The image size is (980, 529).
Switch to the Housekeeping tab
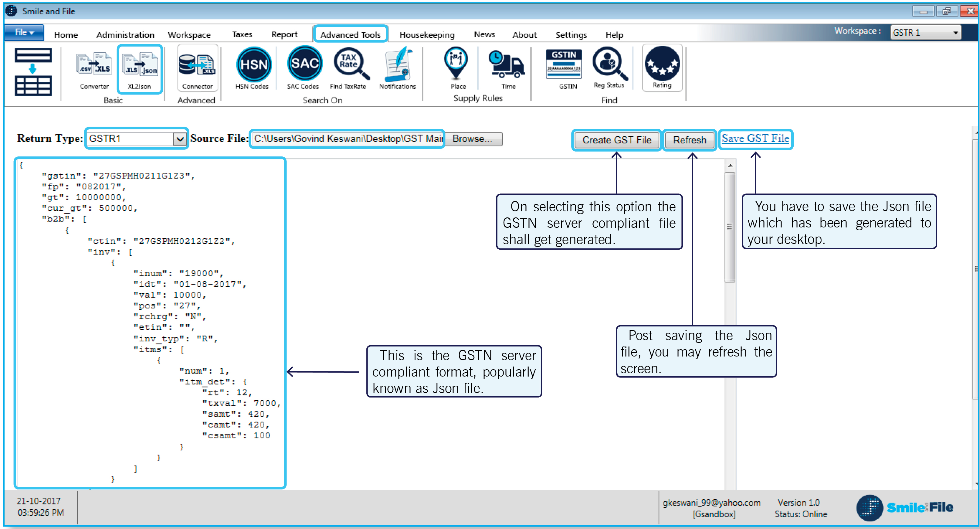(x=426, y=35)
